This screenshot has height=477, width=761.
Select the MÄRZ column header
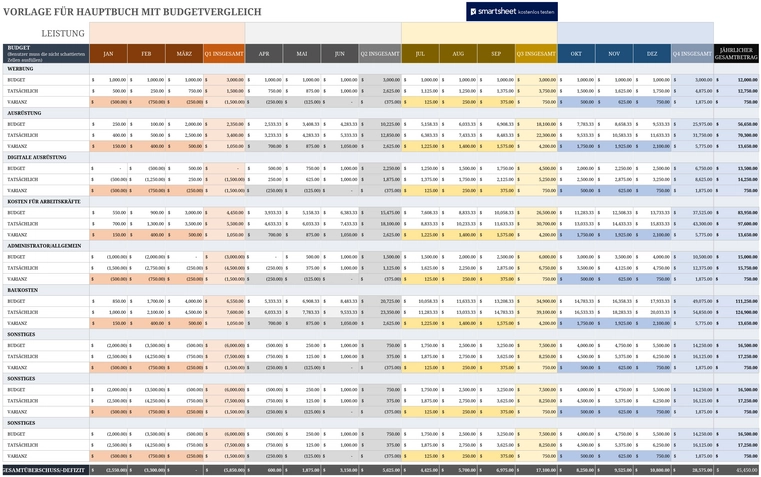tap(184, 54)
